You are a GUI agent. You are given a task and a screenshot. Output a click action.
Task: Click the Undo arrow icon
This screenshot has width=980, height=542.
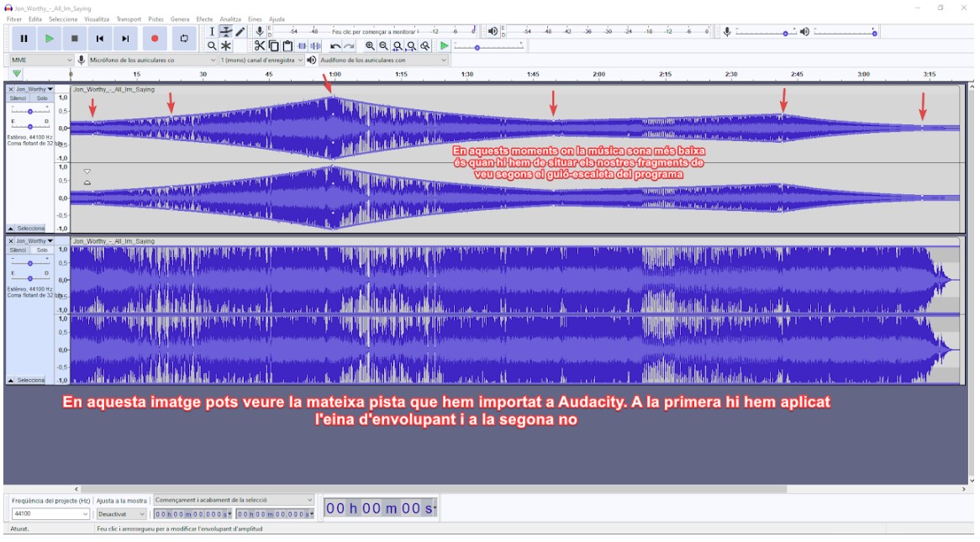point(335,46)
